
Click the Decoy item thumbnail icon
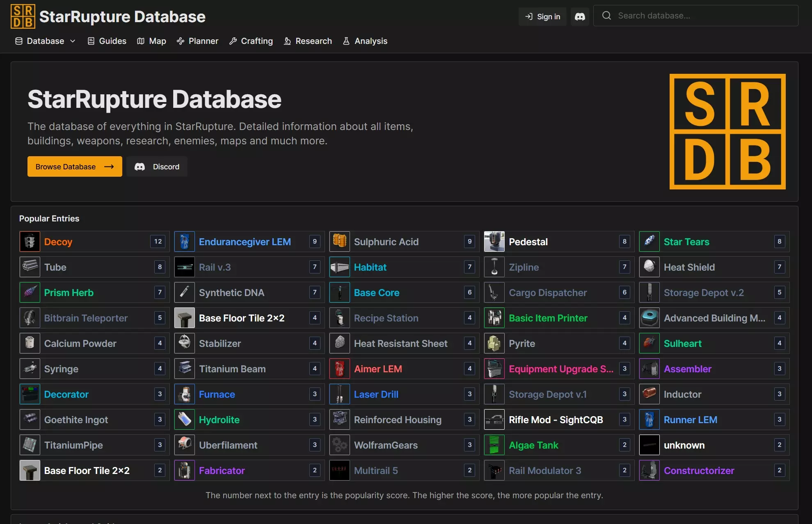click(x=30, y=241)
